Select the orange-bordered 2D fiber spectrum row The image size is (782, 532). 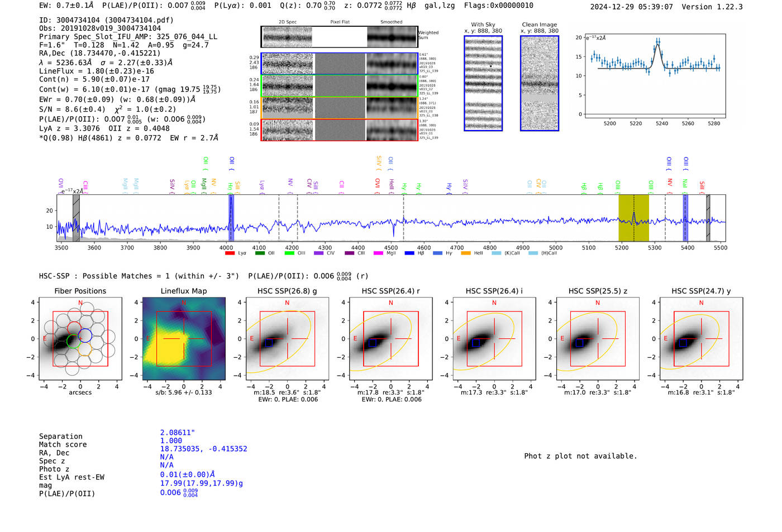click(340, 108)
